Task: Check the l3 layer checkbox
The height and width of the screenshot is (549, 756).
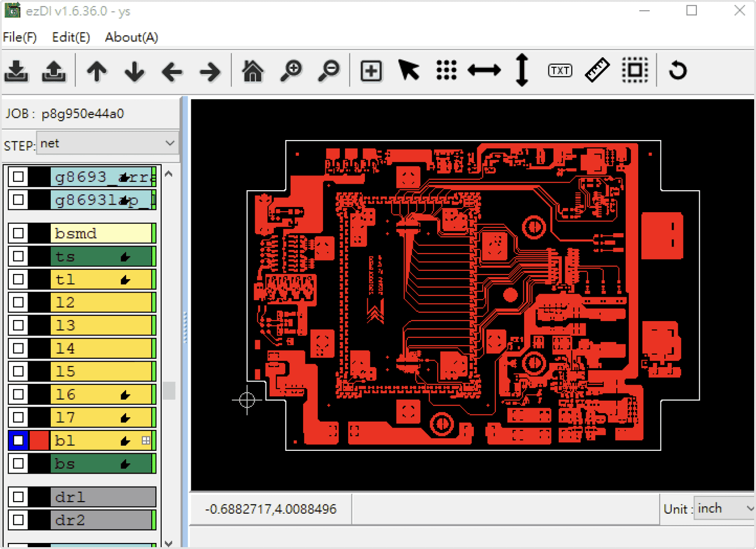Action: click(x=18, y=325)
